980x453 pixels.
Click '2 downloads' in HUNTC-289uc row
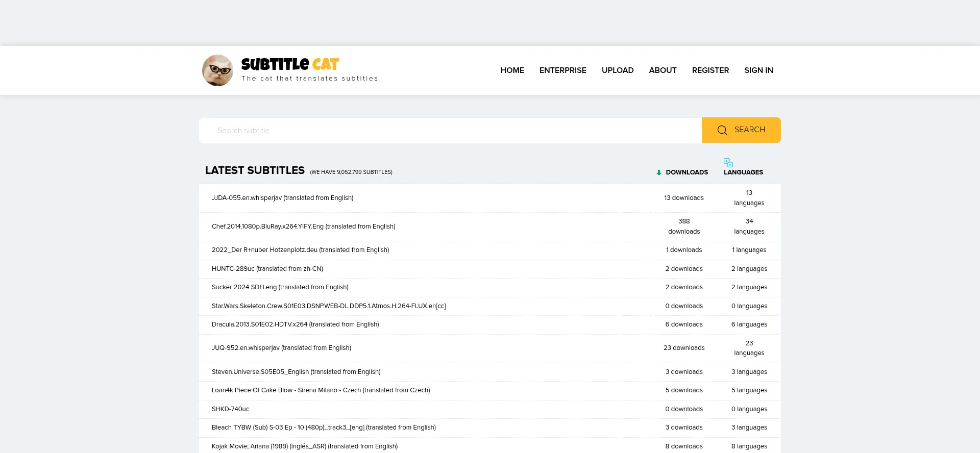click(x=684, y=269)
